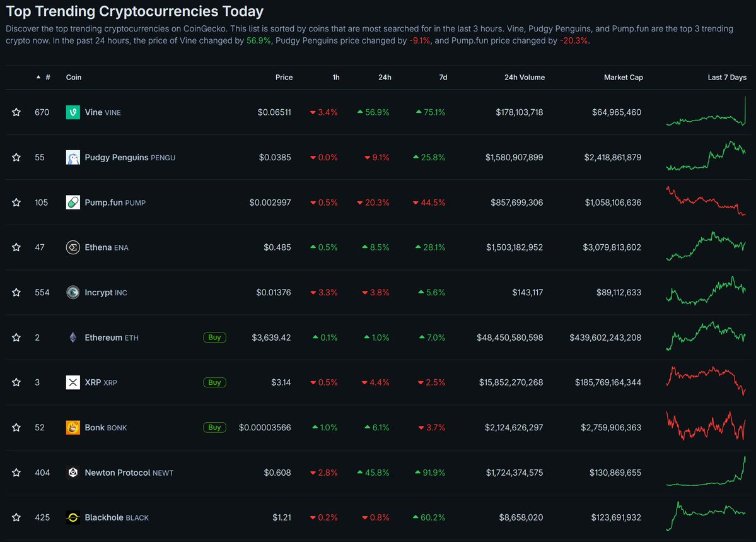The height and width of the screenshot is (542, 756).
Task: Click the Buy button for Bonk
Action: tap(214, 427)
